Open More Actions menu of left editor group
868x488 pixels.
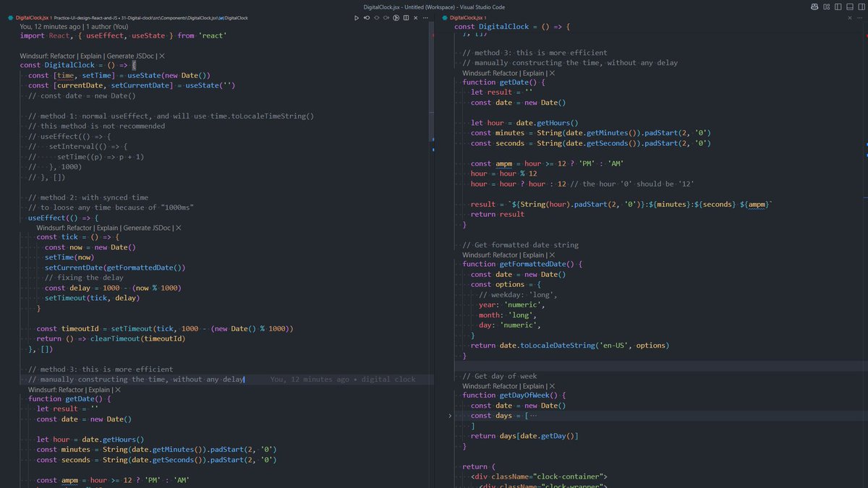(x=425, y=17)
